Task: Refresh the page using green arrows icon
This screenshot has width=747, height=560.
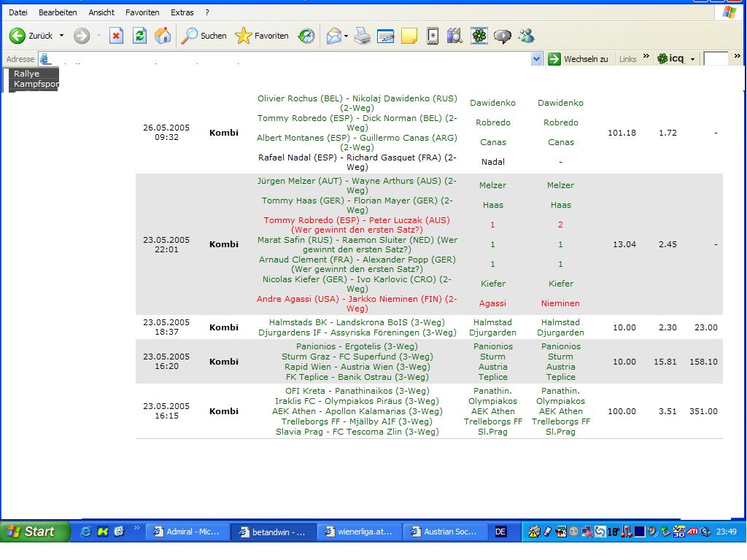Action: pos(139,36)
